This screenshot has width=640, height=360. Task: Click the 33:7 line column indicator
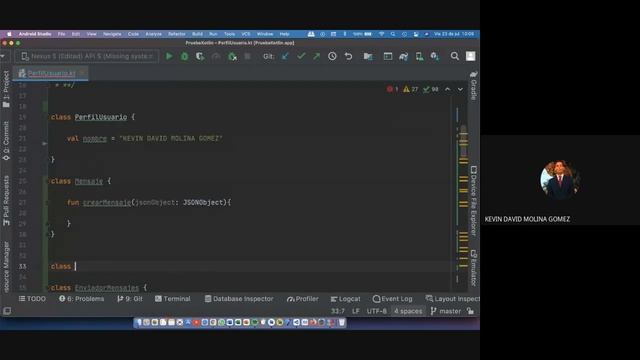click(338, 311)
